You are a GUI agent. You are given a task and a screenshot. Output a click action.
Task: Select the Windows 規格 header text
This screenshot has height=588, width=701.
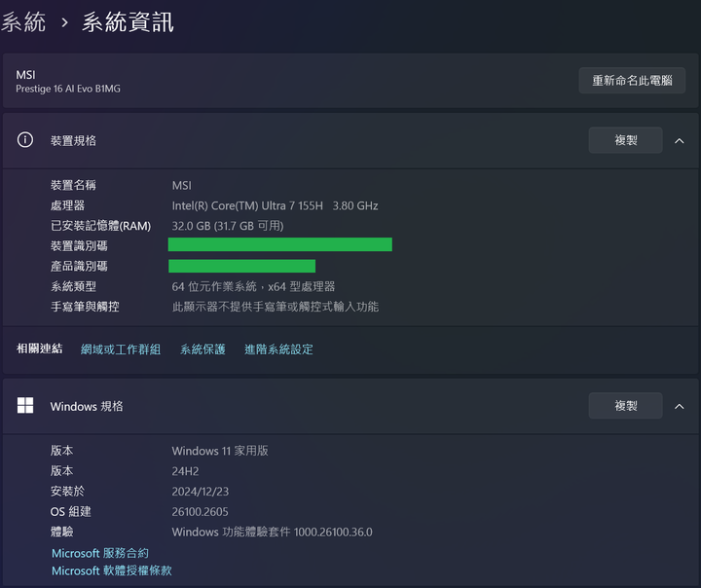(x=87, y=407)
